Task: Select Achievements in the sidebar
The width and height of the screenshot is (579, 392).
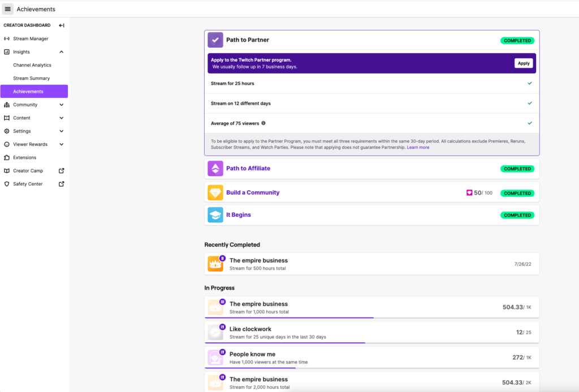Action: [34, 91]
